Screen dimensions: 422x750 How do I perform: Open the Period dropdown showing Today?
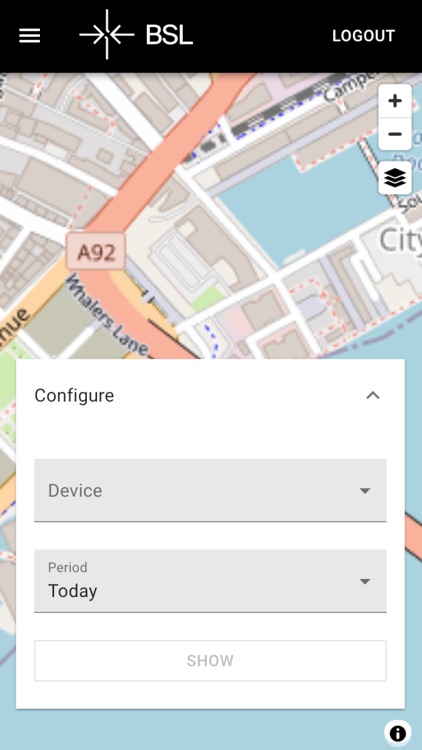click(210, 581)
